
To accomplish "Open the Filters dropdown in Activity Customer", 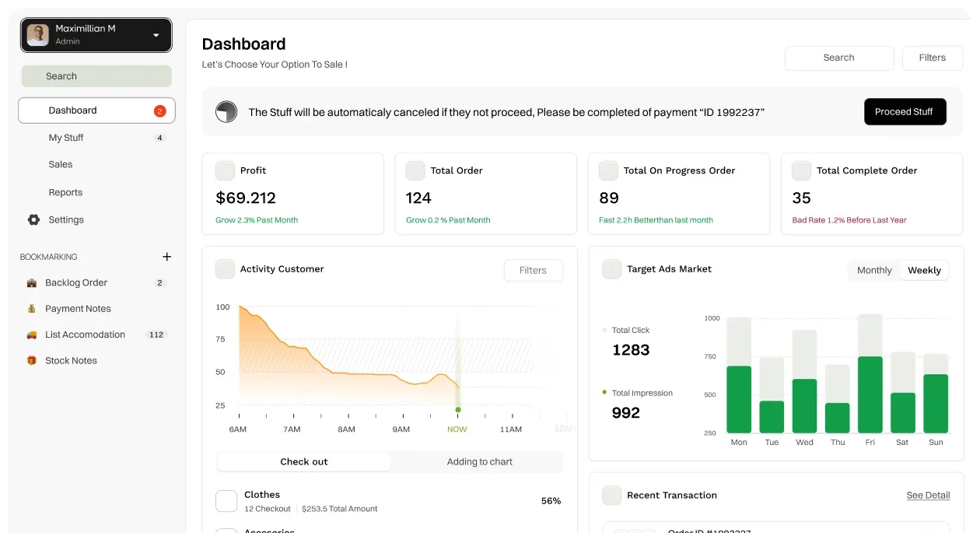I will (533, 270).
